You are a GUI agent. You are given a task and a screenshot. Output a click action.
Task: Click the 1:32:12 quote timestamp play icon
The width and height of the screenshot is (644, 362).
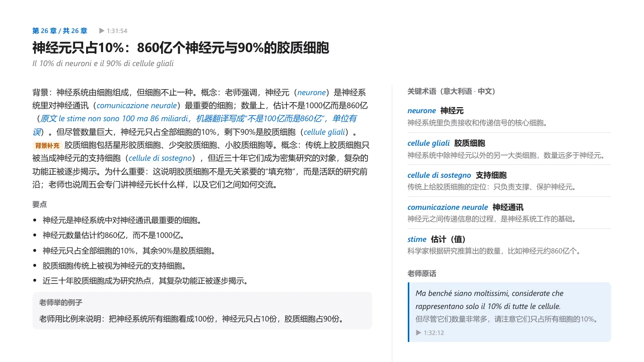pos(418,332)
